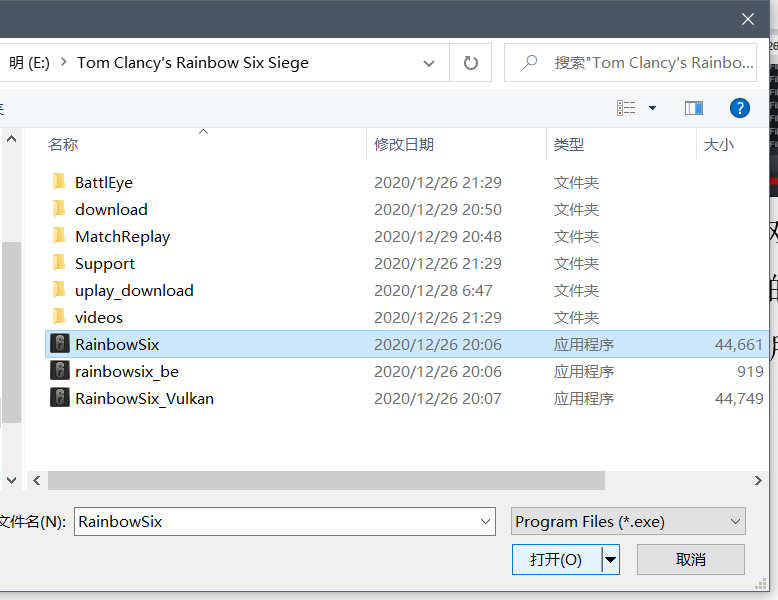The width and height of the screenshot is (778, 600).
Task: Expand the address bar history dropdown
Action: point(429,63)
